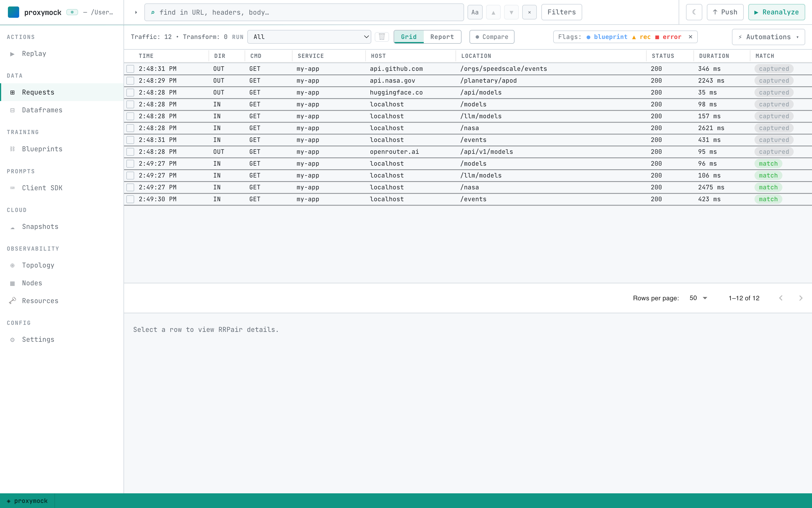The image size is (812, 508).
Task: Open Dataframes in sidebar
Action: [x=62, y=110]
